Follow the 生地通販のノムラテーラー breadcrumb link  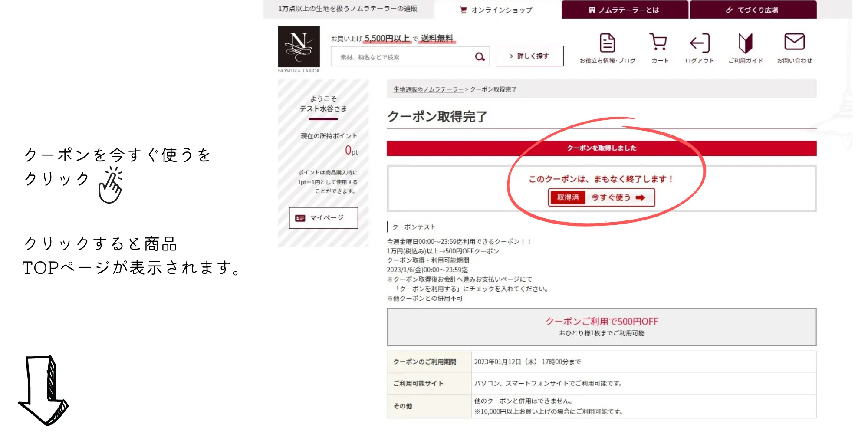tap(428, 89)
